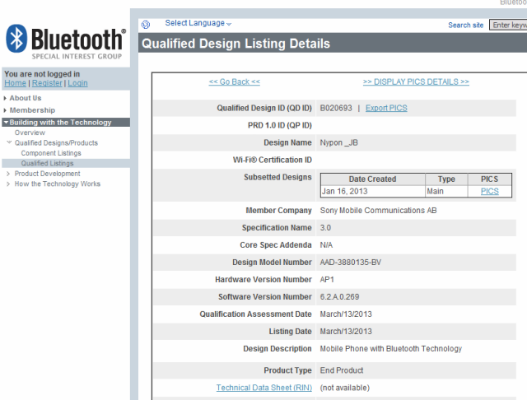Click the Bluetooth SIG logo
Image resolution: width=527 pixels, height=400 pixels.
coord(66,42)
